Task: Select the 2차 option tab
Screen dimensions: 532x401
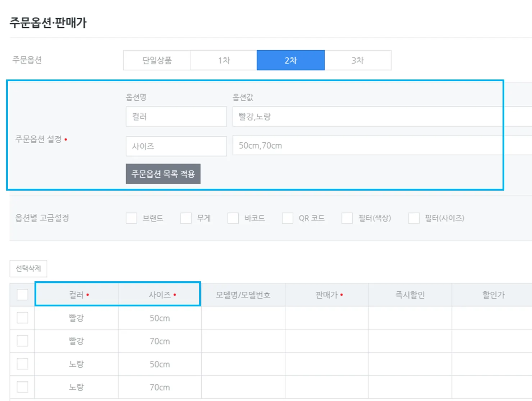Action: pyautogui.click(x=290, y=60)
